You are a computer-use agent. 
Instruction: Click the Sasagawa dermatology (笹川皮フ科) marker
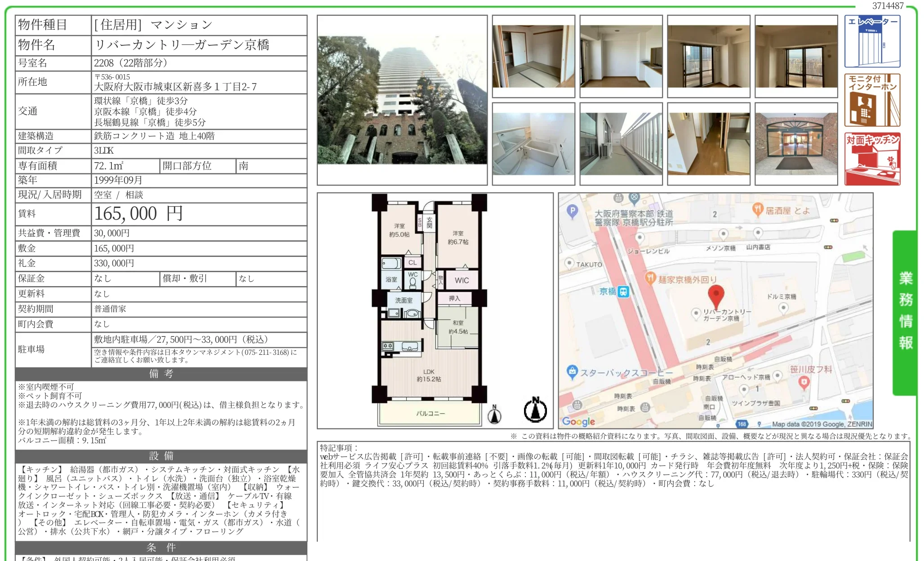point(804,382)
